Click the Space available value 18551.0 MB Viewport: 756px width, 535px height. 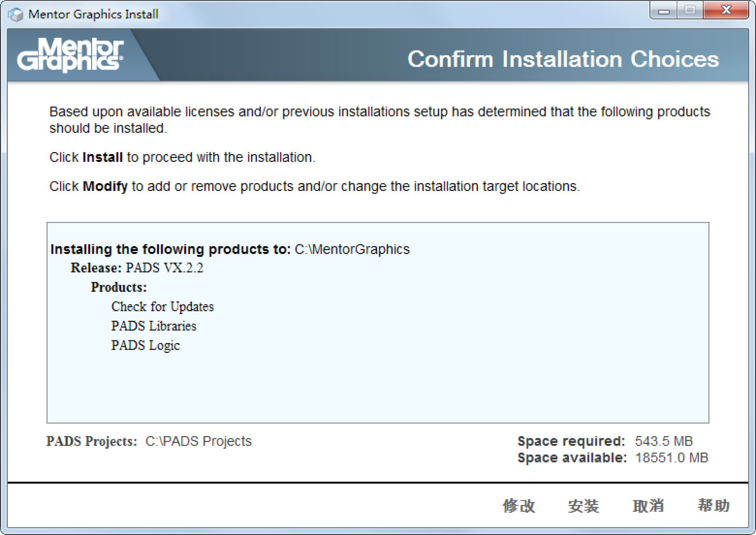[672, 458]
